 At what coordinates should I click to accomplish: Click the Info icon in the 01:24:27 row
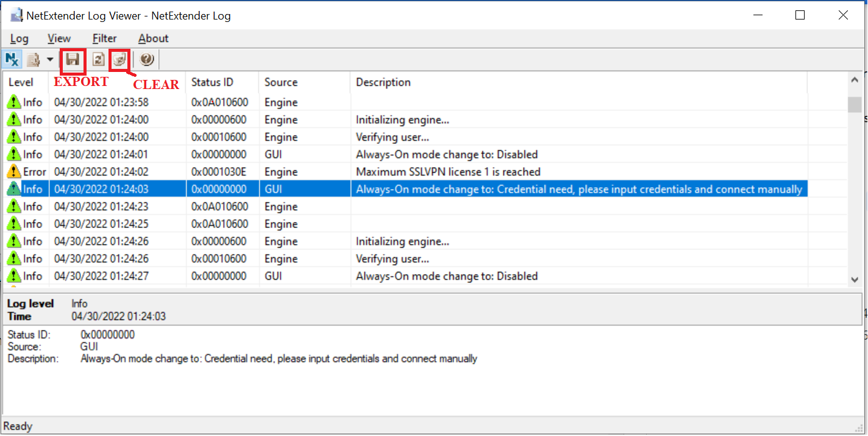click(14, 276)
